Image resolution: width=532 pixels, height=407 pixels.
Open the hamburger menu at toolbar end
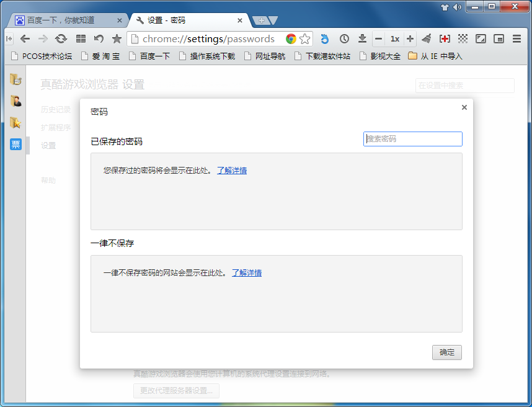point(516,38)
